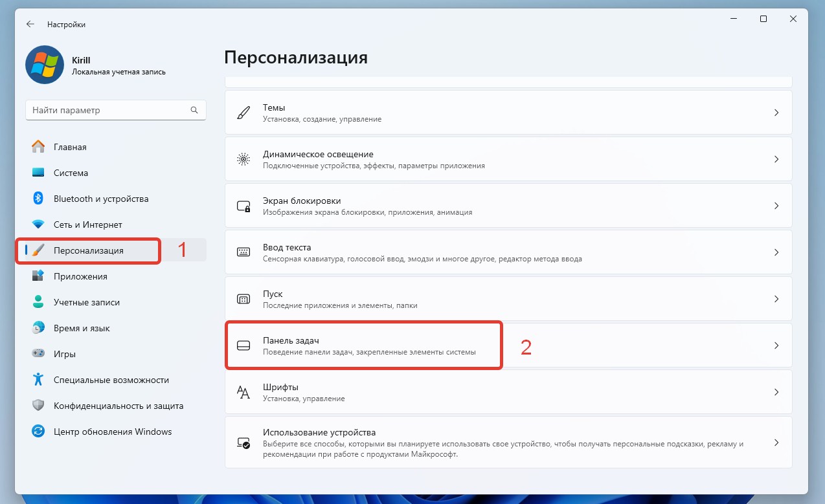
Task: Expand Экран блокировки row chevron
Action: pyautogui.click(x=776, y=206)
